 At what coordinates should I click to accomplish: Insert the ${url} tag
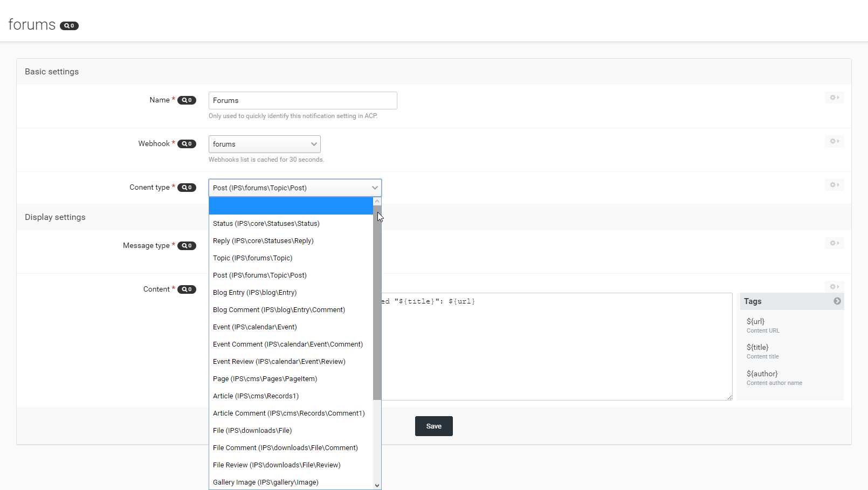coord(755,321)
